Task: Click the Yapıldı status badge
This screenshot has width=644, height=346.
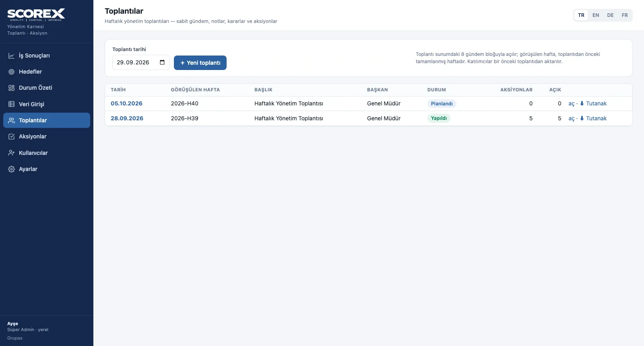Action: [439, 118]
